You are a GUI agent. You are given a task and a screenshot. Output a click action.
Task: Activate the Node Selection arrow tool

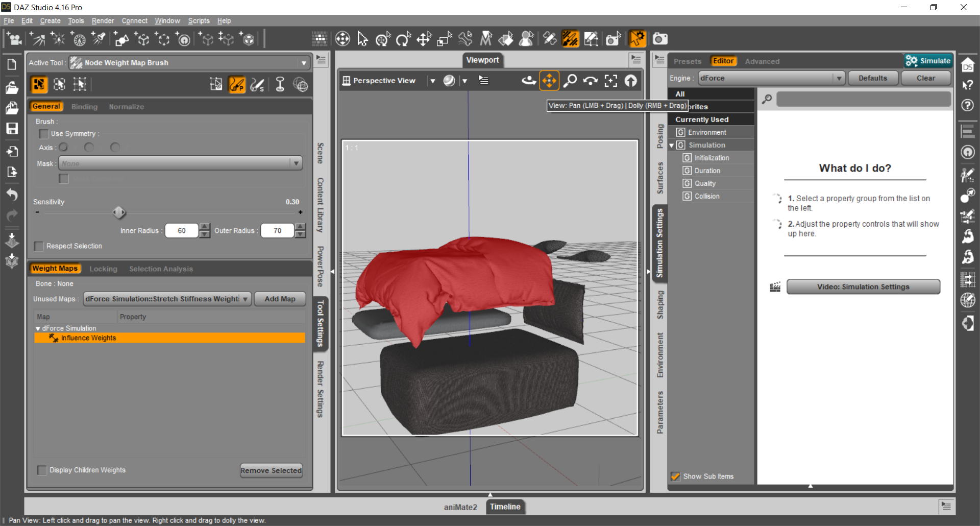point(362,39)
